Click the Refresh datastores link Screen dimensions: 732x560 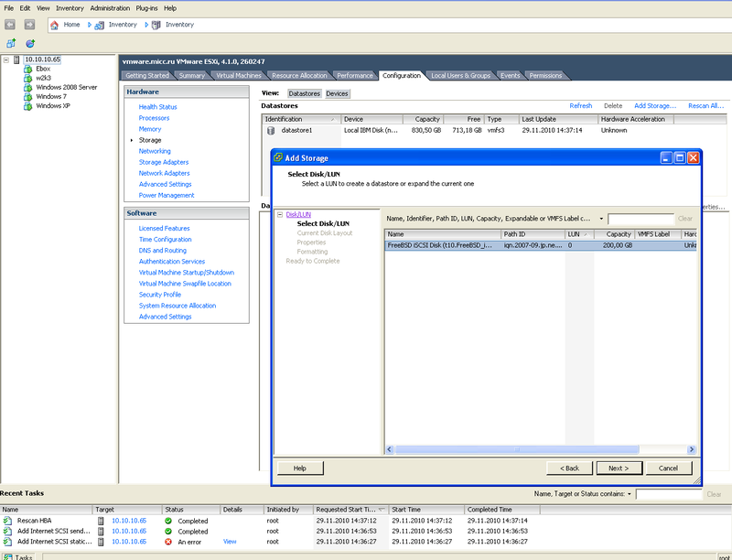[581, 106]
